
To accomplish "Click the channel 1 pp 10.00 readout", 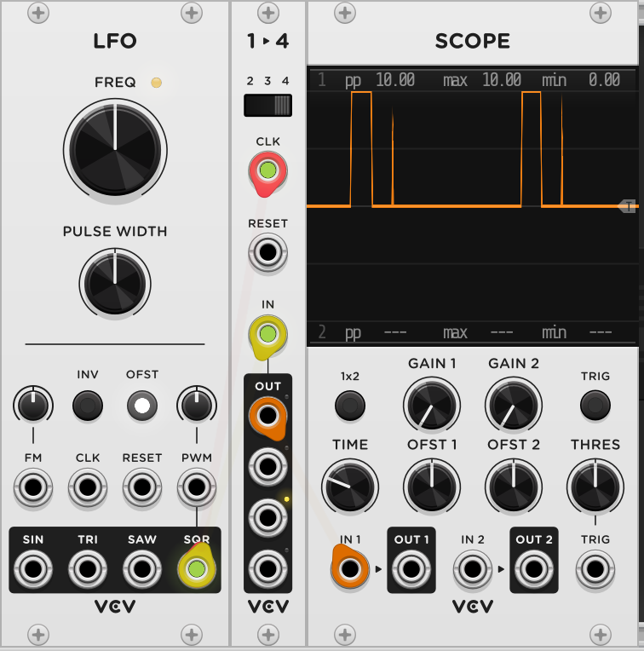I will tap(380, 80).
